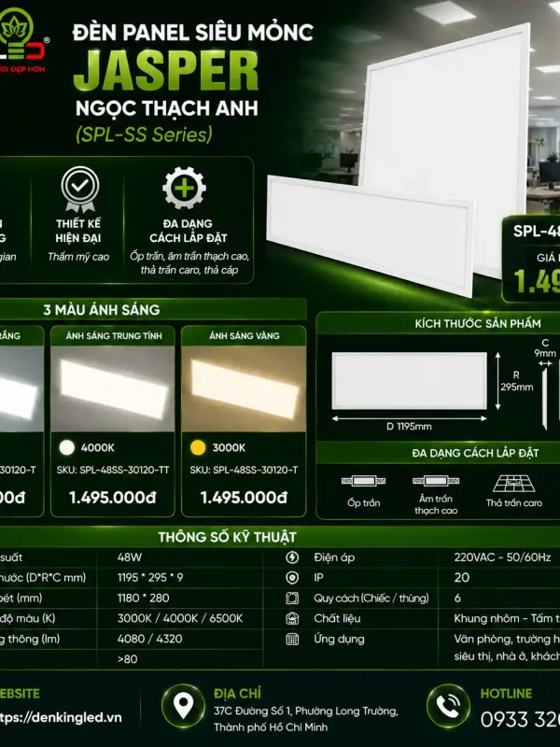560x747 pixels.
Task: Click the ĐA DẠNG CÁCH LẮP ĐẶT heading
Action: tap(475, 453)
